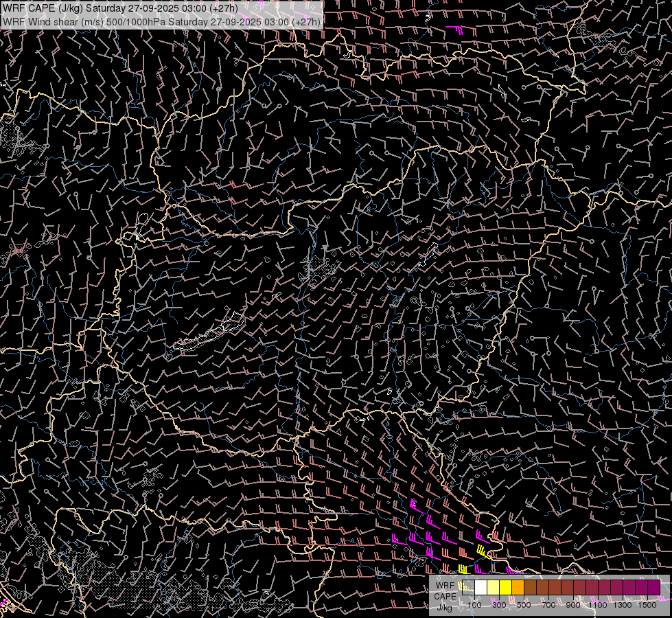Click the magenta wind barb at top edge
This screenshot has height=618, width=672.
click(x=456, y=29)
